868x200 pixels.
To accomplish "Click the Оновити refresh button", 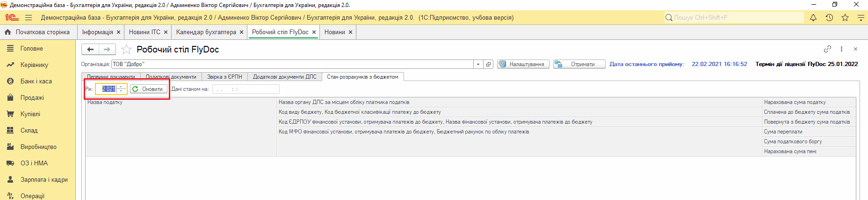I will [148, 89].
